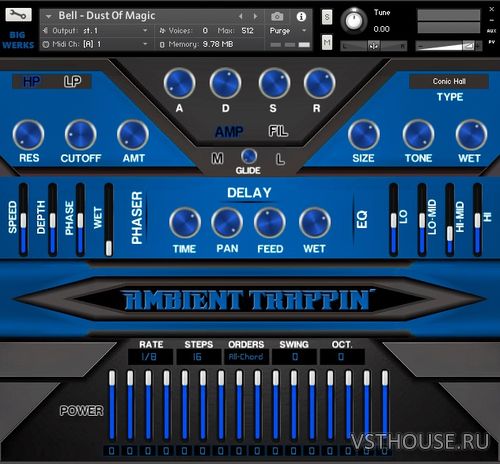Click the EQ LO slider

click(x=394, y=220)
